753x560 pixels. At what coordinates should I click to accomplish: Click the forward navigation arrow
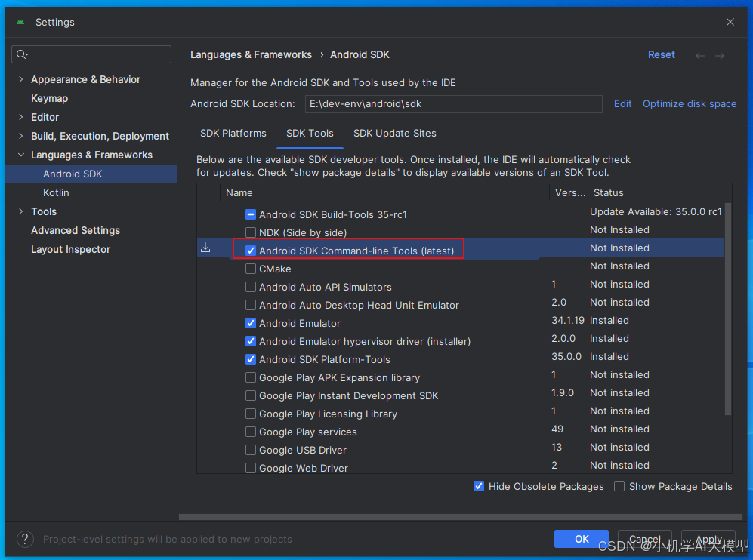coord(719,56)
